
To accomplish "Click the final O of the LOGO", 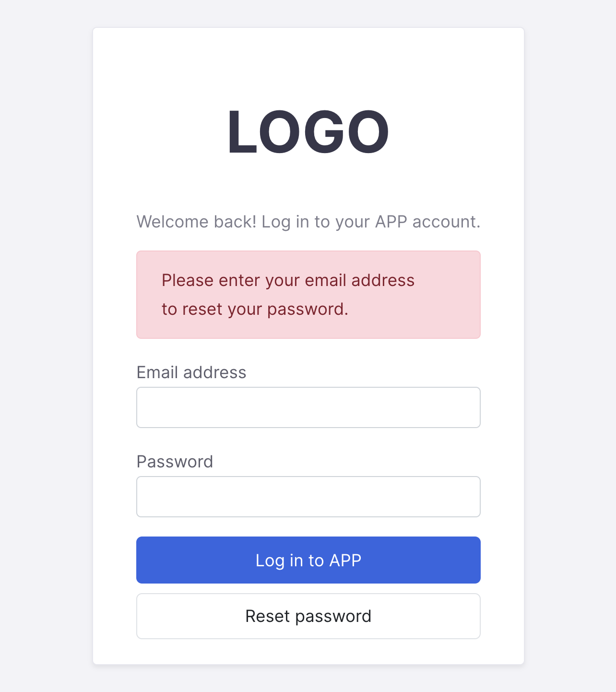I will coord(368,132).
